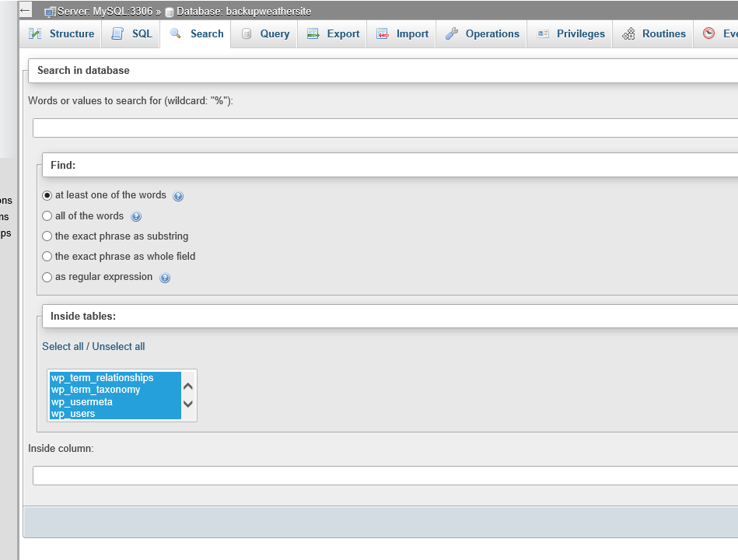Open the Structure tab icon
The image size is (738, 560).
tap(35, 33)
